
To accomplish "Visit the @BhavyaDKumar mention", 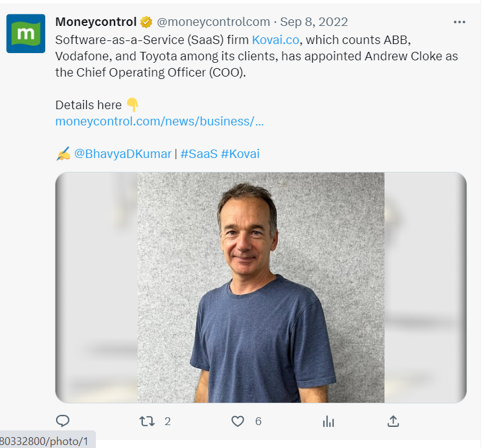I will 122,154.
